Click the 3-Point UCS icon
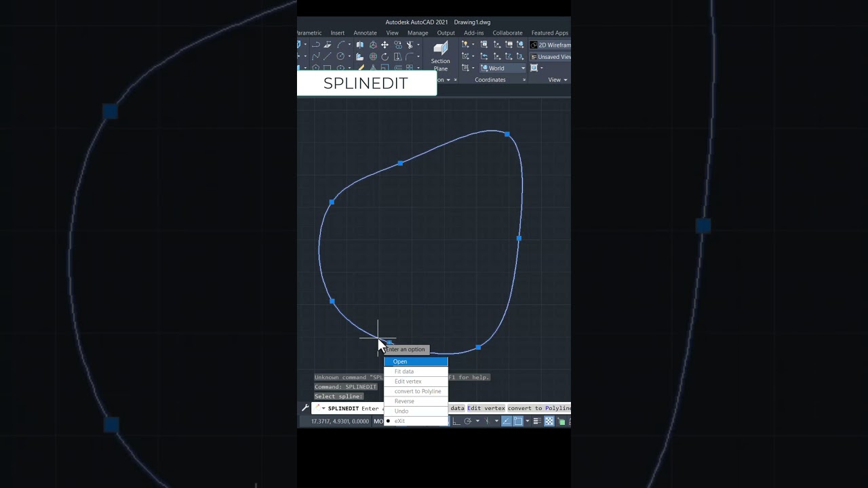Viewport: 868px width, 488px height. tap(520, 56)
